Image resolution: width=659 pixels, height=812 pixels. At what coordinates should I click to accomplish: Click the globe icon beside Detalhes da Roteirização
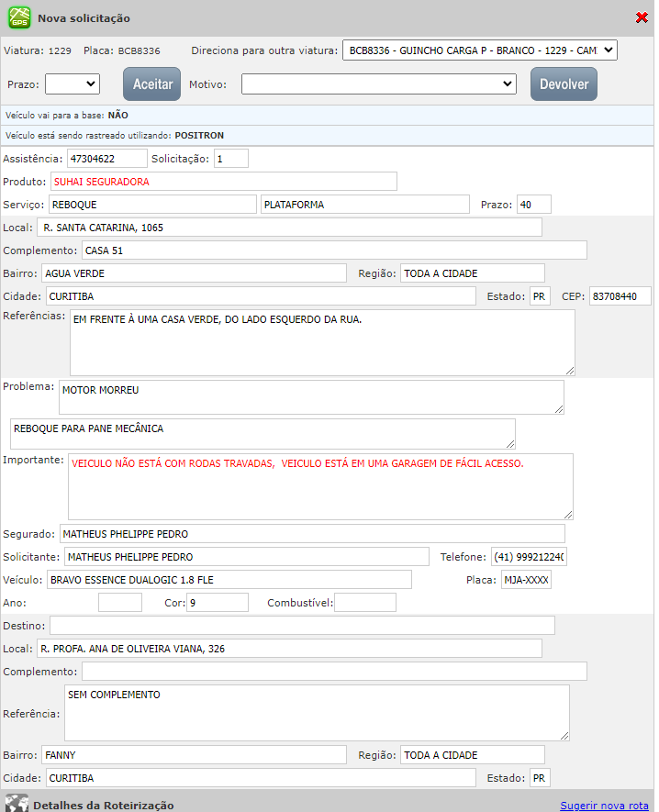coord(17,804)
